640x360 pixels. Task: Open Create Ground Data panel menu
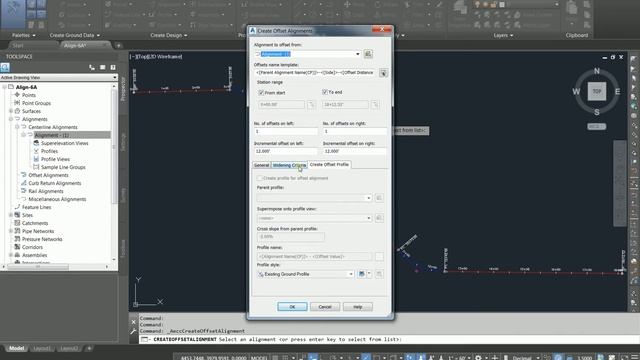[75, 35]
